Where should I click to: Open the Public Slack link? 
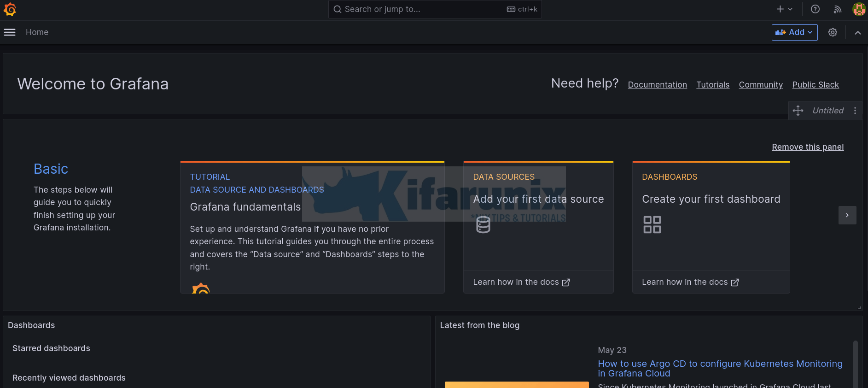[x=816, y=85]
